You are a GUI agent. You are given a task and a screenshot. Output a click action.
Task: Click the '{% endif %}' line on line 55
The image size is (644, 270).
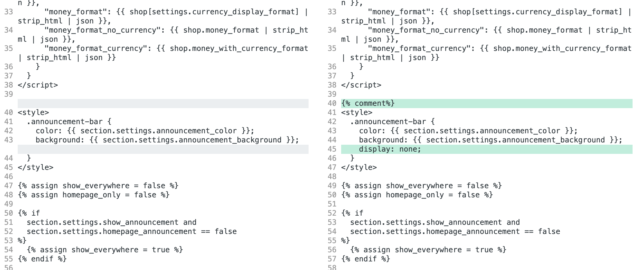point(41,259)
